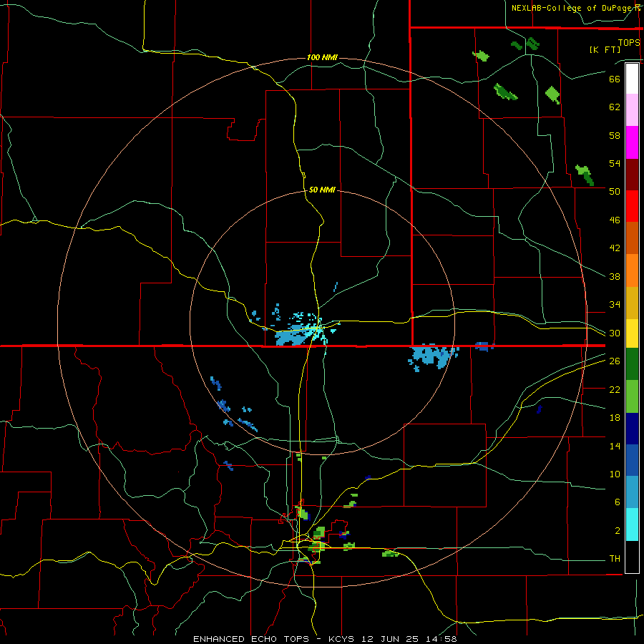This screenshot has height=644, width=644.
Task: Click the '54' legend scale value
Action: [615, 163]
